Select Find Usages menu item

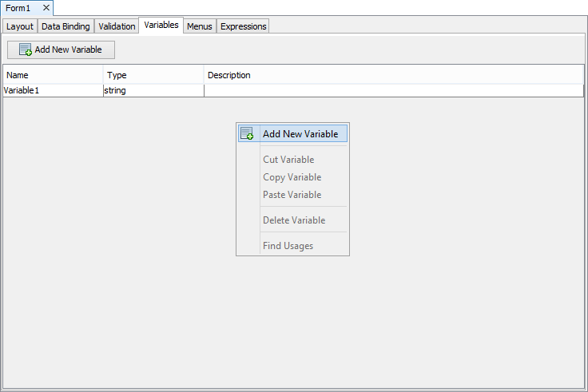[288, 246]
